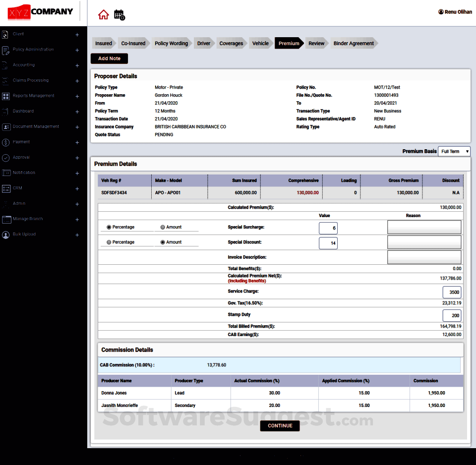Select Percentage for Special Discount

[109, 242]
